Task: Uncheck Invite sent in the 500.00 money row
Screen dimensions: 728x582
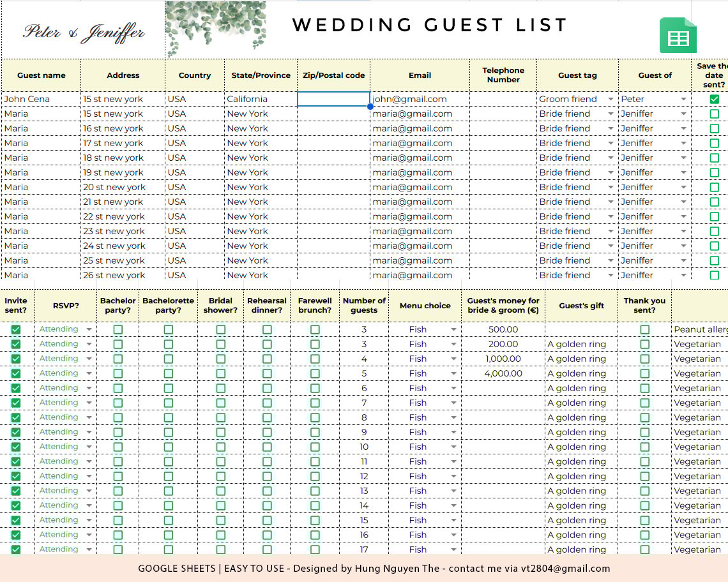Action: (x=16, y=329)
